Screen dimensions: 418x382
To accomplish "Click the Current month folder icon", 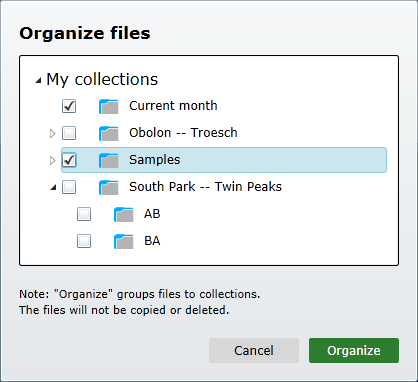I will 109,106.
